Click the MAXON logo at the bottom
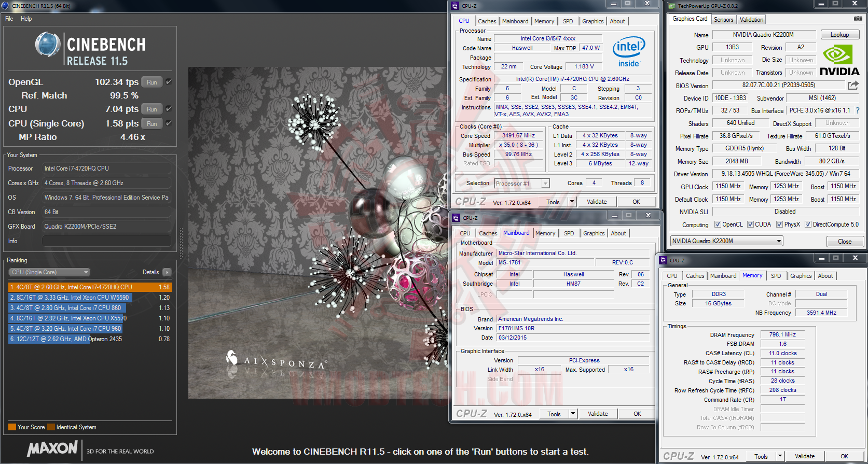 pyautogui.click(x=52, y=448)
